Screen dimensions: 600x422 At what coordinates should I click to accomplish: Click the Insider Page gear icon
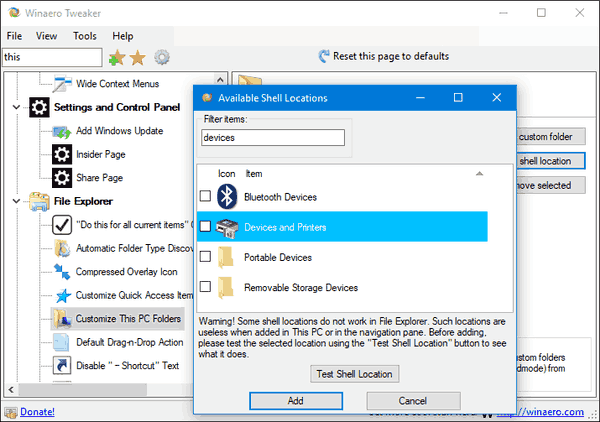tap(62, 154)
